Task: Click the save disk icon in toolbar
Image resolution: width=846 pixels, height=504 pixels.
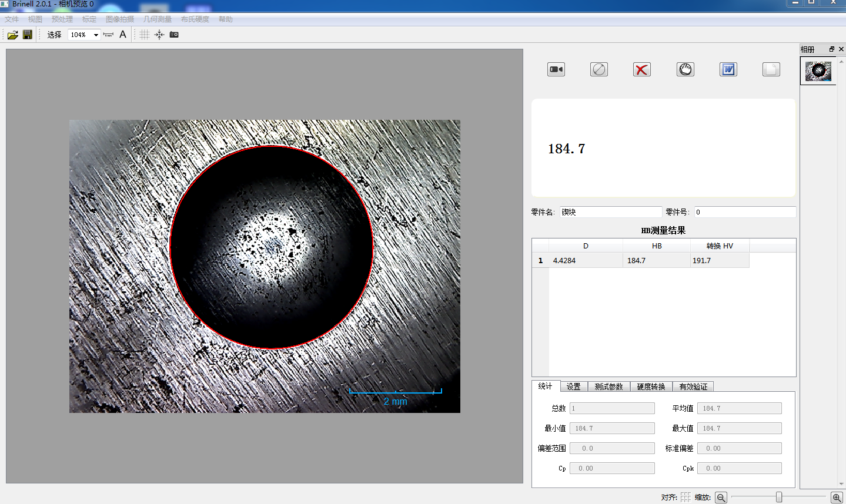Action: [x=27, y=35]
